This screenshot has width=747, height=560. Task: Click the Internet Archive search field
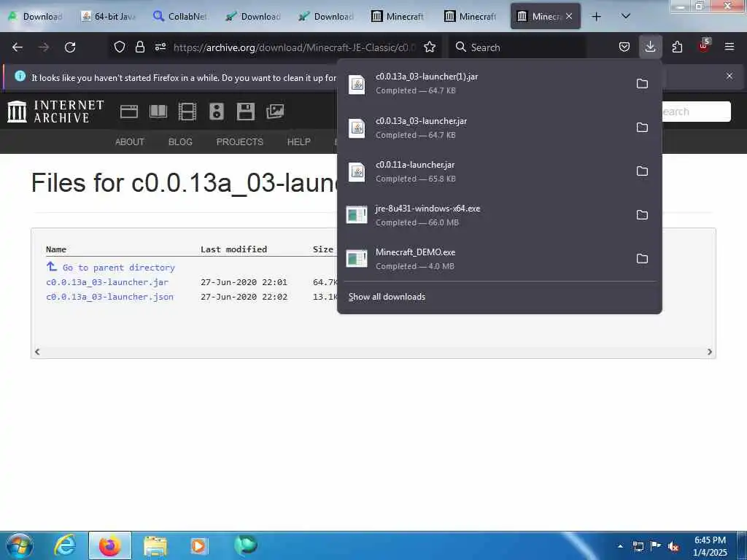coord(695,112)
